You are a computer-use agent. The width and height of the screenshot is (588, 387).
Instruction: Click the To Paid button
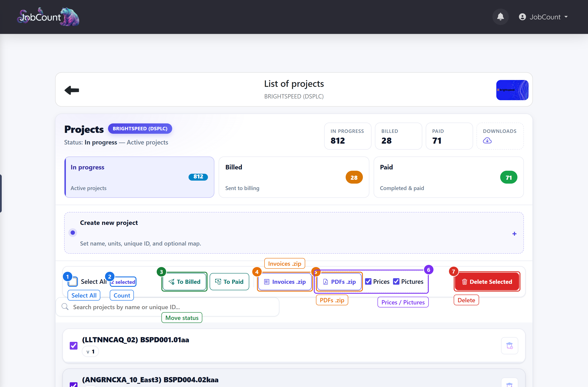pos(229,282)
